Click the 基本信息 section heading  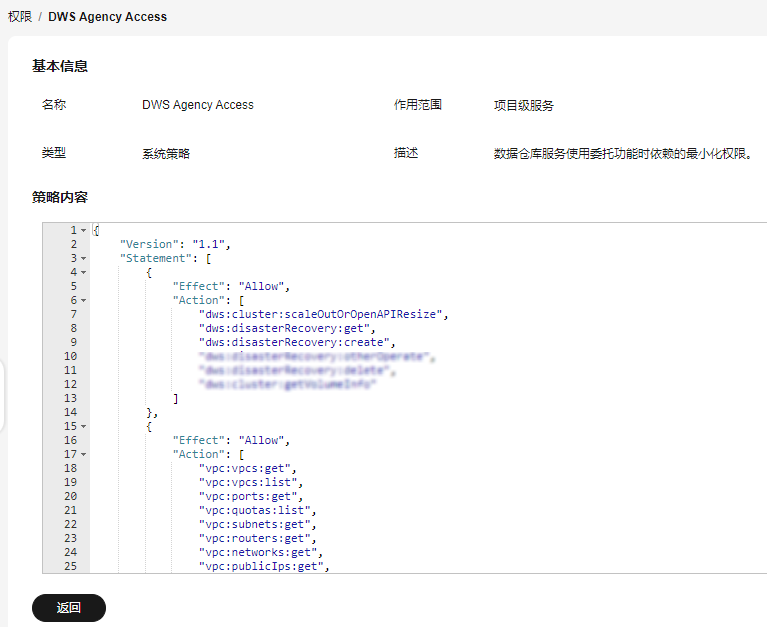[60, 66]
